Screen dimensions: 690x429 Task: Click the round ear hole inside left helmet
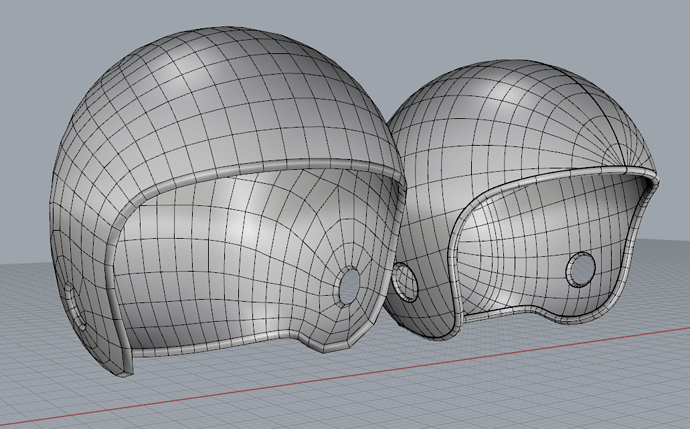point(349,286)
